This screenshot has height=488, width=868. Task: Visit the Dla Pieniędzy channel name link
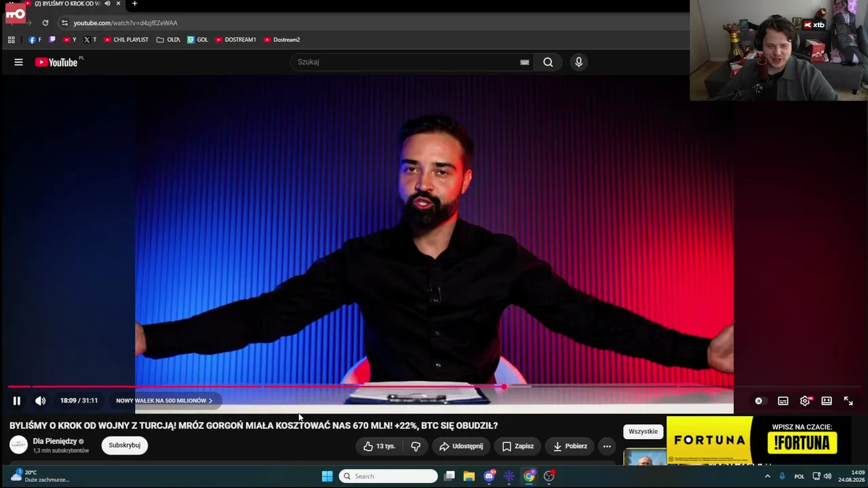(x=55, y=441)
